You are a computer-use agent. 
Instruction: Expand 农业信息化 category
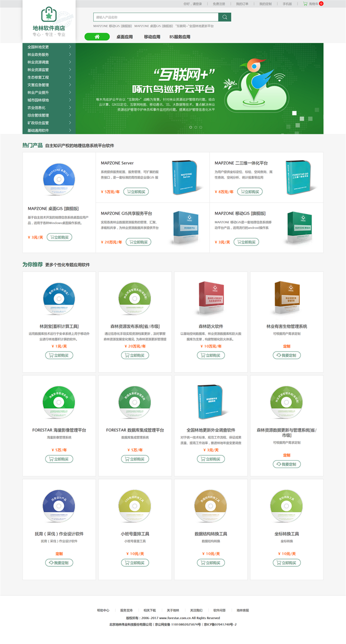(x=49, y=107)
